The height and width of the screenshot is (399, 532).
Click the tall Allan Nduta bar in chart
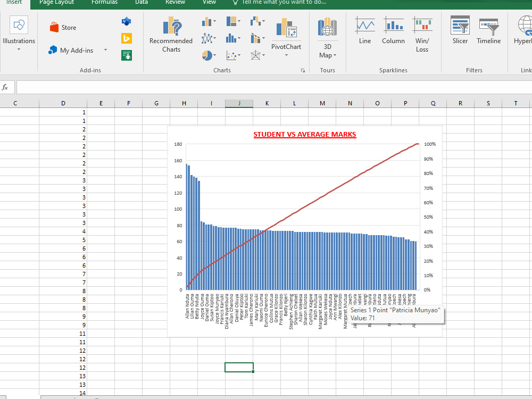click(187, 227)
